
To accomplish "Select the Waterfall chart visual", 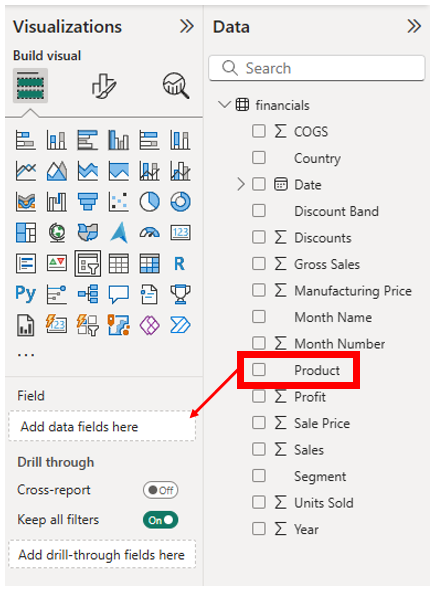I will 56,202.
